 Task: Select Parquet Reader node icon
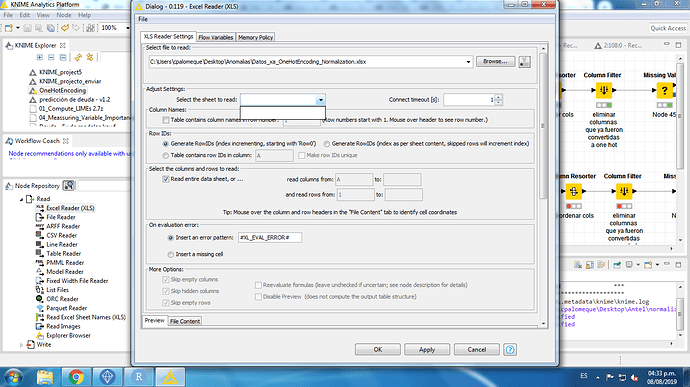click(x=39, y=308)
